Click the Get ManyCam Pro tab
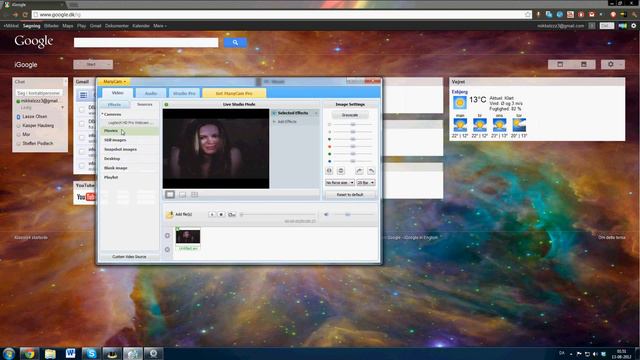Image resolution: width=640 pixels, height=360 pixels. tap(234, 93)
